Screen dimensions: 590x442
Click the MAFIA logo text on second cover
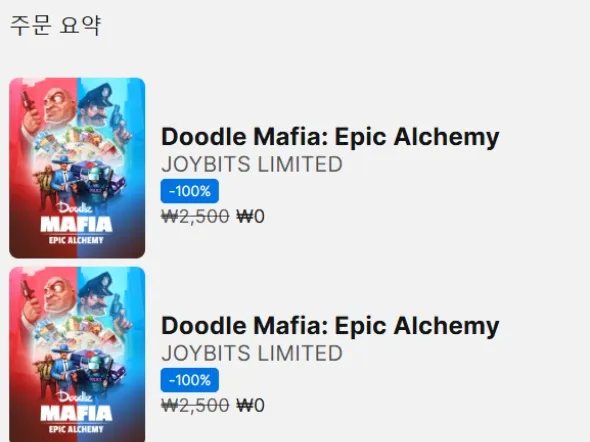click(76, 414)
